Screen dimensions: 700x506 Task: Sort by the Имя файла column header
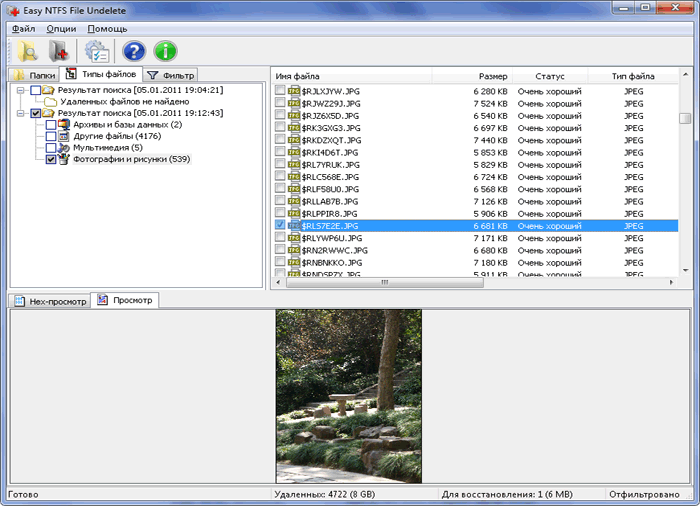tap(352, 76)
